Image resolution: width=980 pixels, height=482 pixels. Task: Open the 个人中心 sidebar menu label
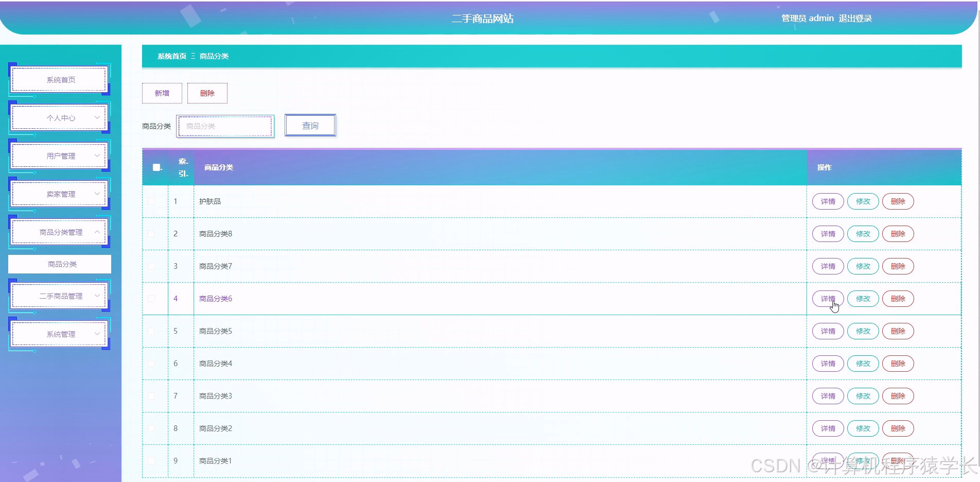[61, 118]
